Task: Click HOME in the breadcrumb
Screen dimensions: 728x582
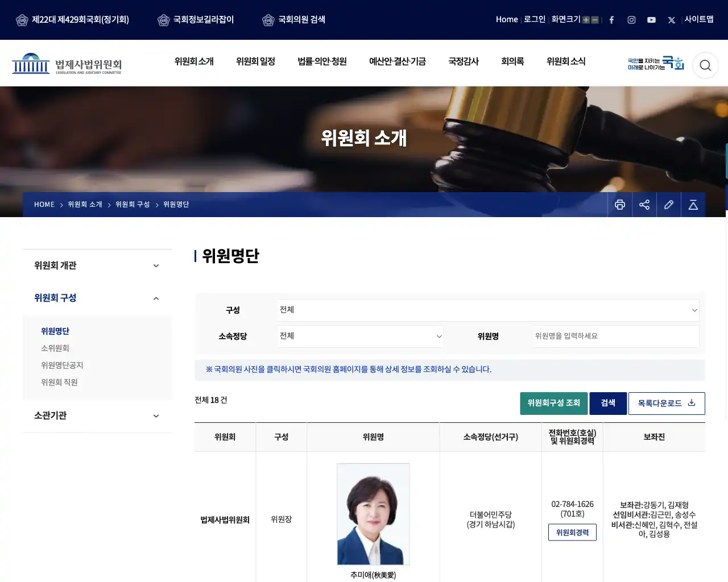Action: tap(44, 205)
